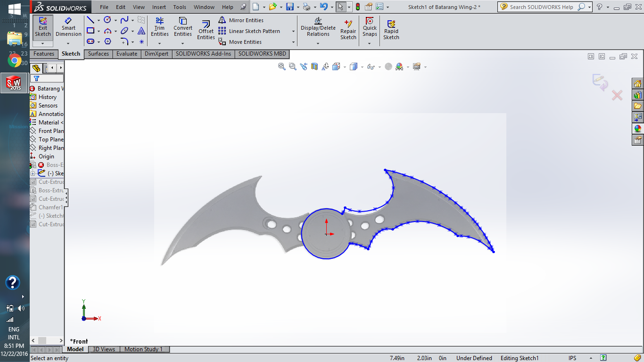Open Google Chrome from the taskbar
Image resolution: width=644 pixels, height=362 pixels.
tap(15, 60)
